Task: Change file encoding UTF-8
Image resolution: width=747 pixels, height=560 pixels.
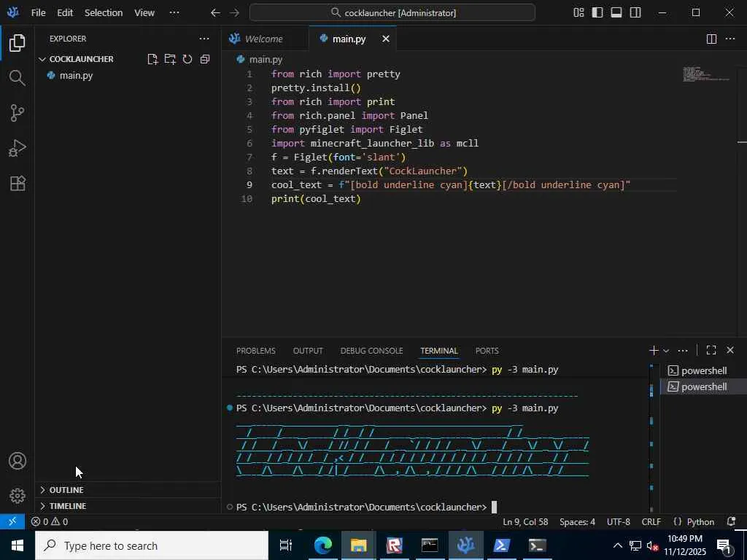Action: click(x=618, y=522)
